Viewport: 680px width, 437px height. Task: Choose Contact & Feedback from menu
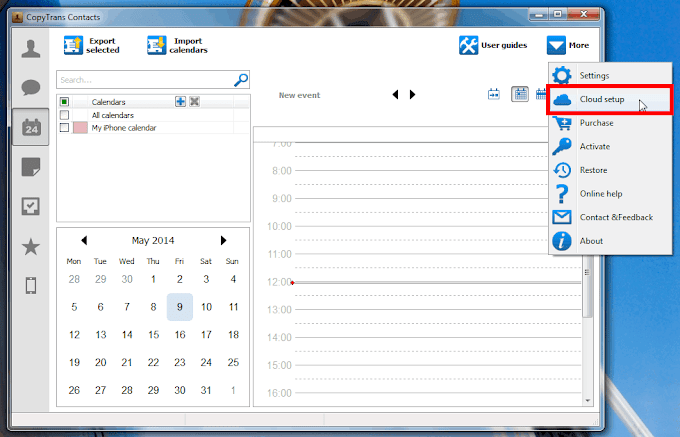click(610, 217)
